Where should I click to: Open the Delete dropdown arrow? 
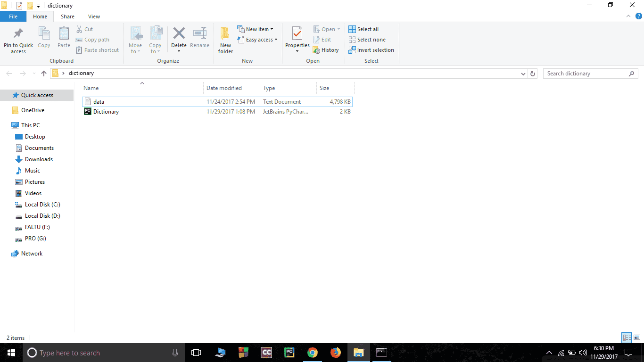tap(179, 51)
